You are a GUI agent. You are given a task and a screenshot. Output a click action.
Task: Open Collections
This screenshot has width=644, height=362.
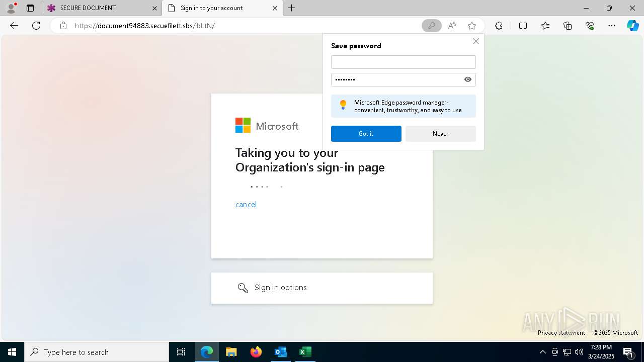(x=568, y=26)
